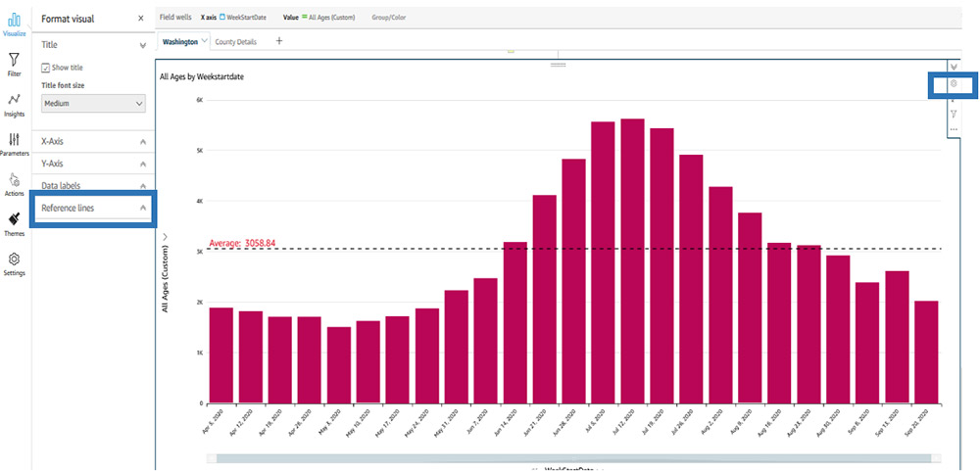Add a new sheet with plus icon

[279, 41]
